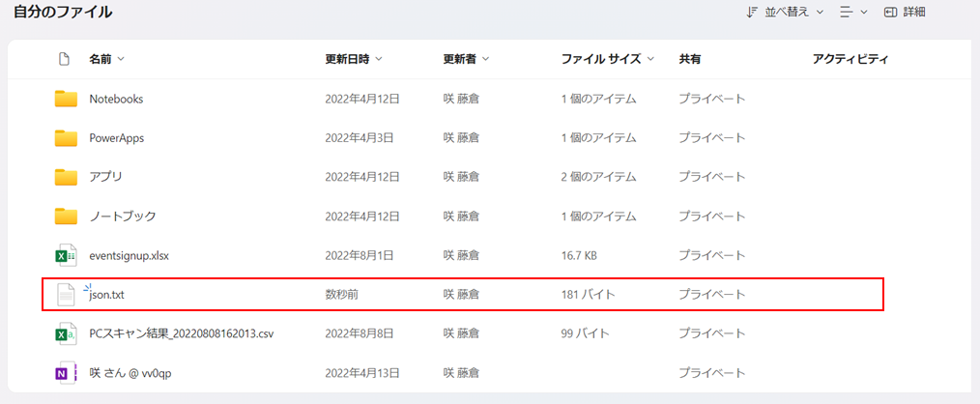Open the 詳細 details pane
The height and width of the screenshot is (404, 980).
(x=905, y=12)
